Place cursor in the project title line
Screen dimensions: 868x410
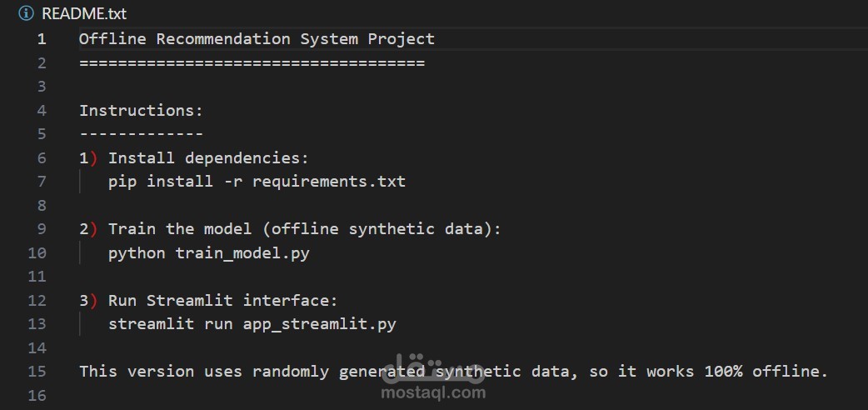click(x=257, y=39)
